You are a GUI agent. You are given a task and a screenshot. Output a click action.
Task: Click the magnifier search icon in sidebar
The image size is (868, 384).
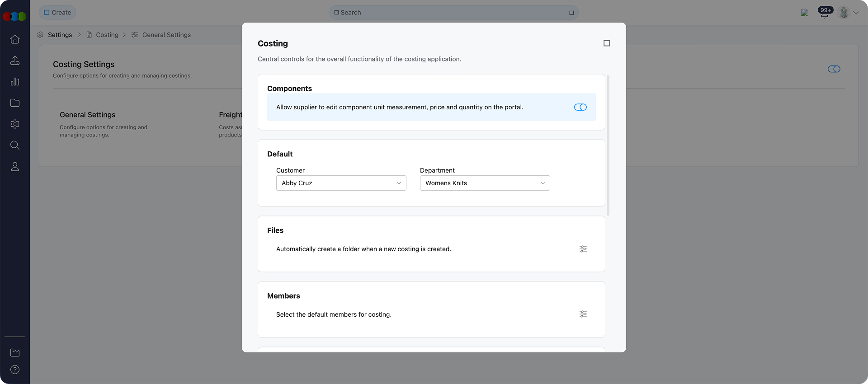coord(15,145)
